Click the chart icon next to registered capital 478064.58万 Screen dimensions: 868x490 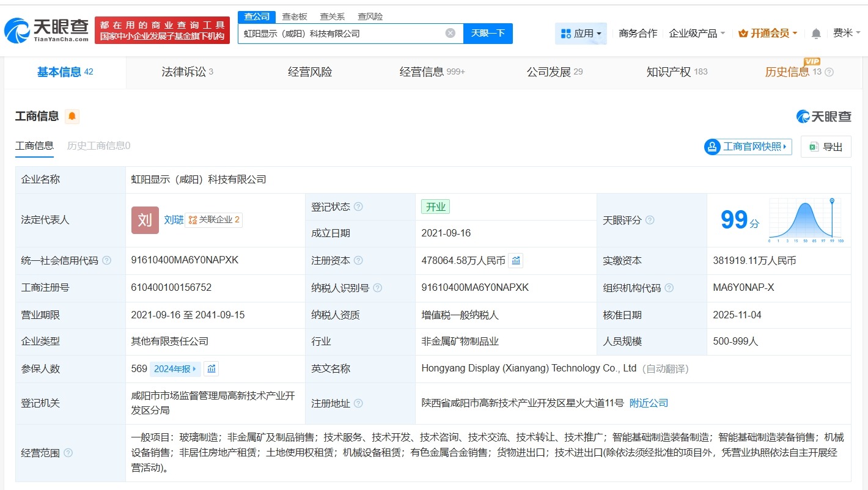pos(515,260)
